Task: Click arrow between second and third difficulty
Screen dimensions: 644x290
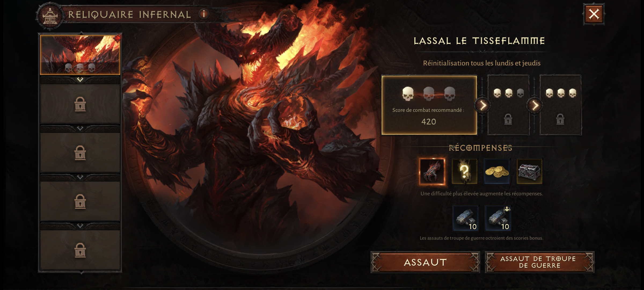Action: click(x=535, y=105)
